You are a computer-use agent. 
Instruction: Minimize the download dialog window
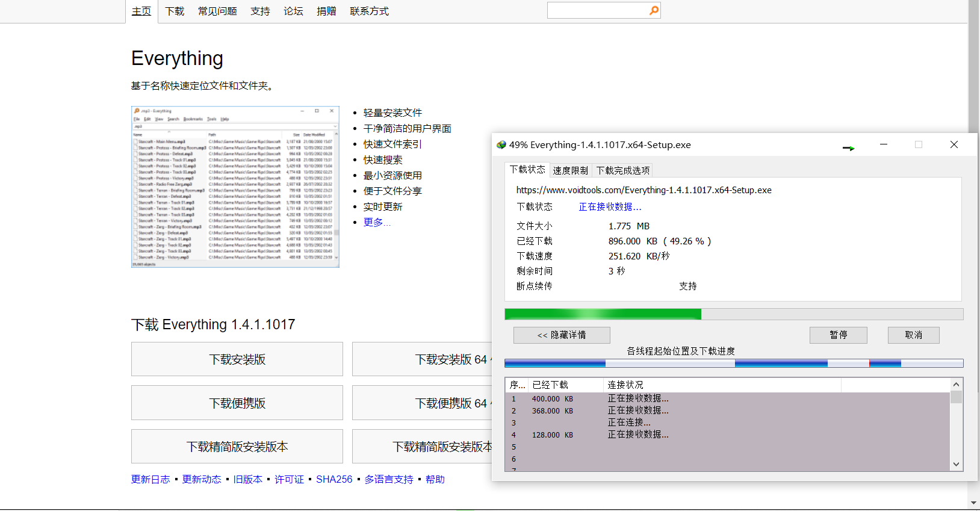pyautogui.click(x=884, y=144)
